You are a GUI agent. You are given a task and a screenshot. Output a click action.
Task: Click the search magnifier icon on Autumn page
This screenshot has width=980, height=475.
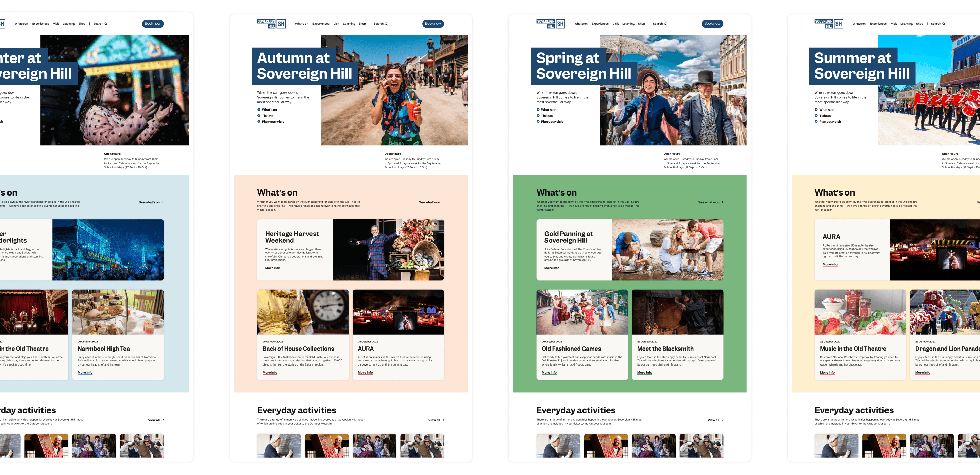(x=386, y=24)
